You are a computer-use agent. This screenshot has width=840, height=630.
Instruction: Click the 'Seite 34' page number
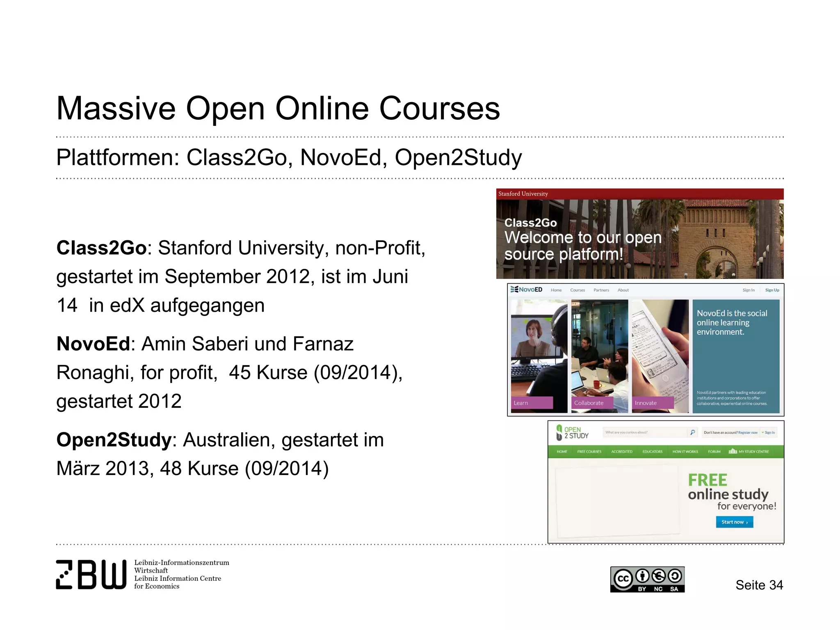759,585
